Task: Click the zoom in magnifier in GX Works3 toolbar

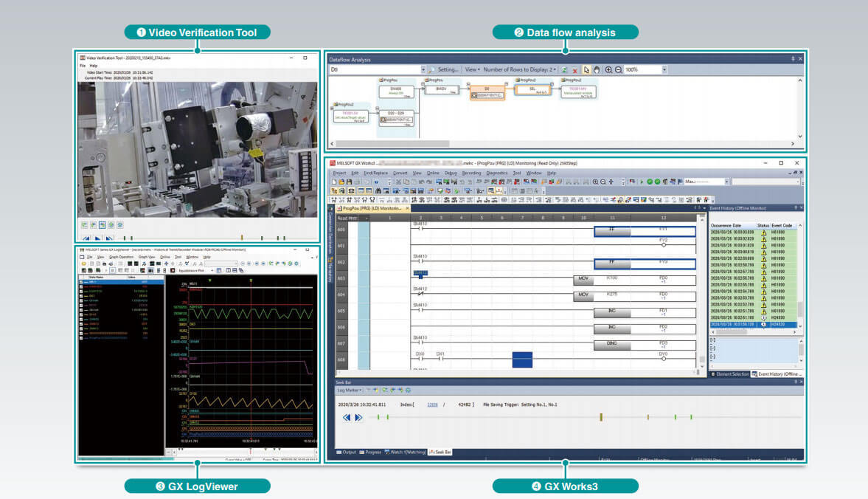Action: pyautogui.click(x=596, y=181)
